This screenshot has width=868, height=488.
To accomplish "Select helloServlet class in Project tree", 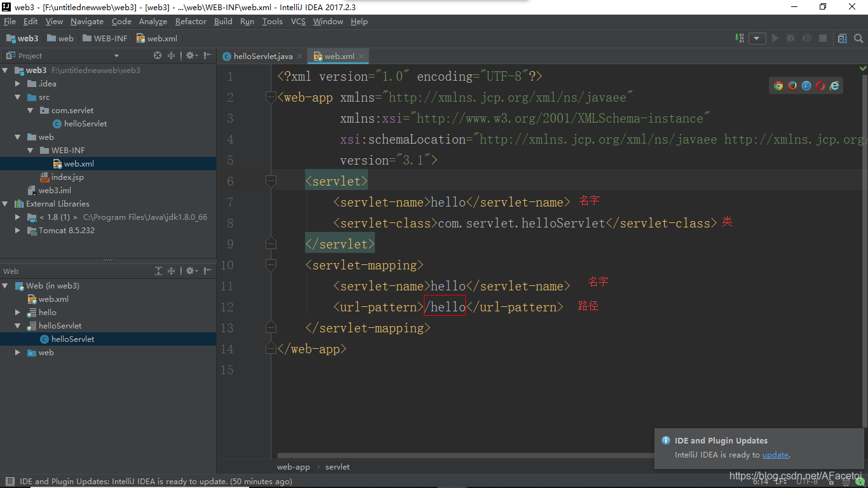I will (85, 124).
